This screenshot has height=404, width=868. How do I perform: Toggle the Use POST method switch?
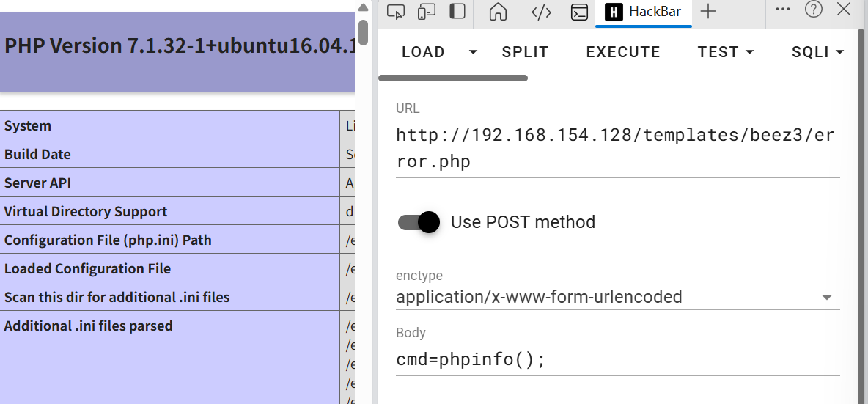tap(419, 222)
